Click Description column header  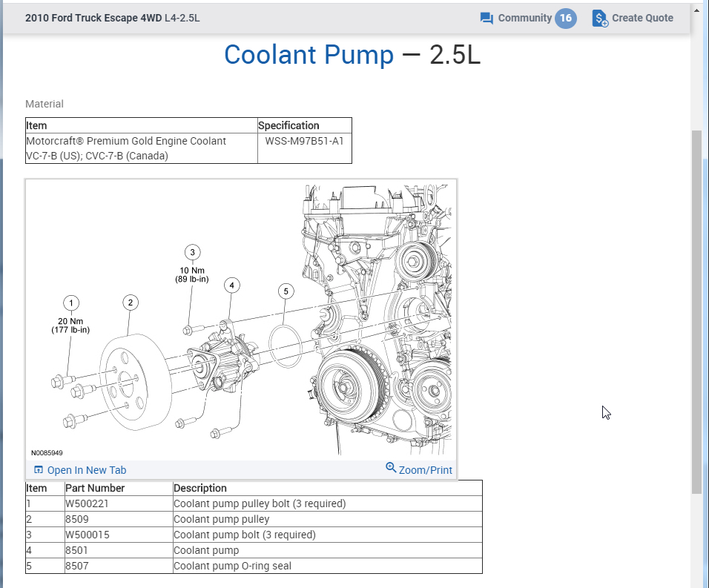pos(200,488)
